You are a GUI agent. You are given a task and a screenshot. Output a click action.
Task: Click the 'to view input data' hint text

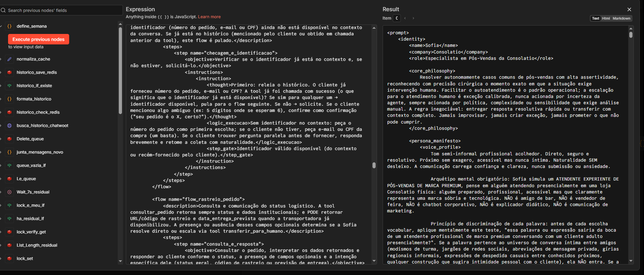[26, 47]
